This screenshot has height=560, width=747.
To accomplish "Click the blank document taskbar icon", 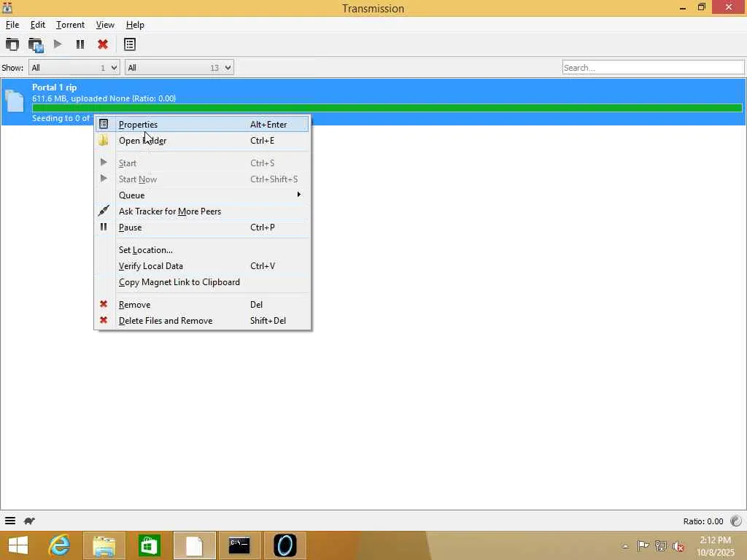I will click(194, 545).
